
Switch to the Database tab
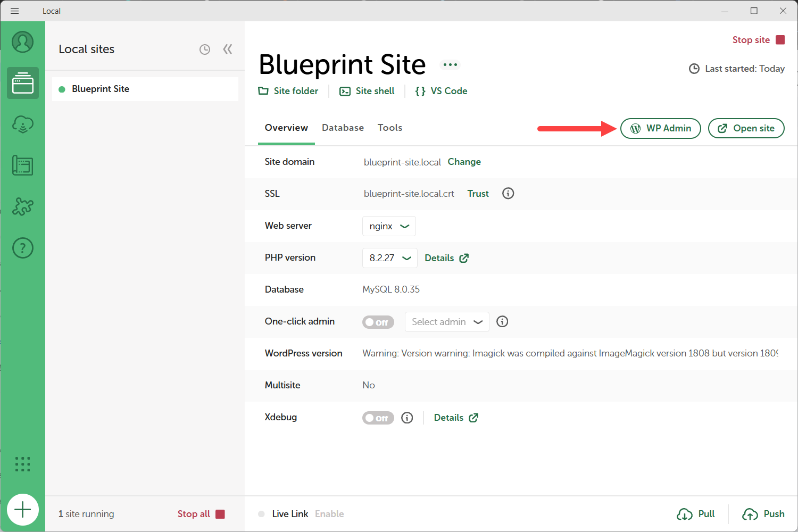[x=343, y=128]
